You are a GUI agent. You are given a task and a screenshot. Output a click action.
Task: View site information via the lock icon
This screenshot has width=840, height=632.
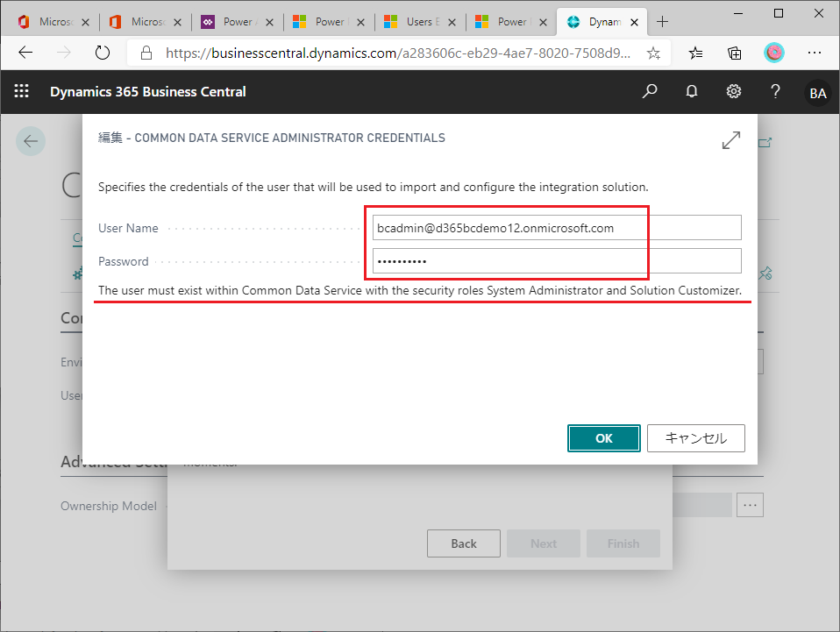pyautogui.click(x=146, y=53)
